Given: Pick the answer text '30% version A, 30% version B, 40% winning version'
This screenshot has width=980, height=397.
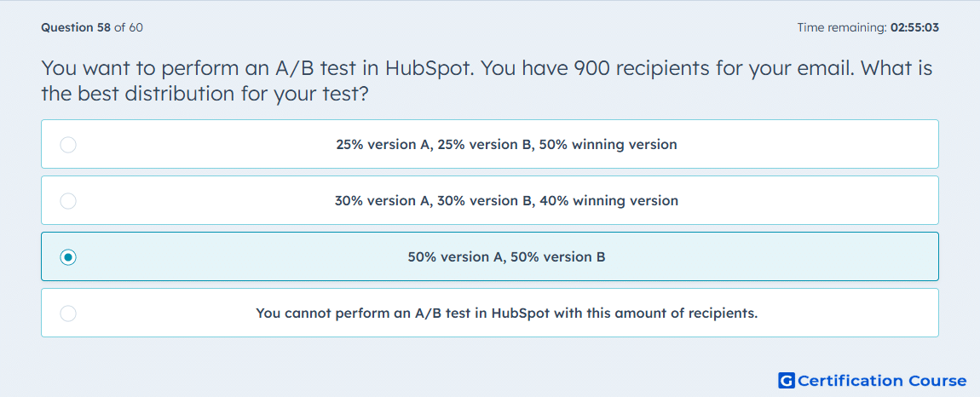Looking at the screenshot, I should coord(506,201).
